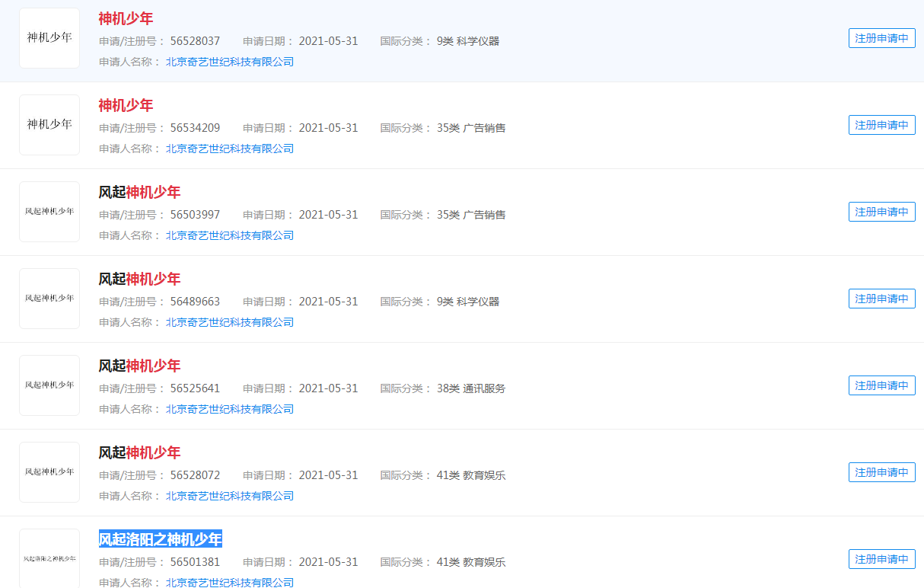Click the 风起洛阳之神机少年 trademark thumbnail

tap(49, 558)
